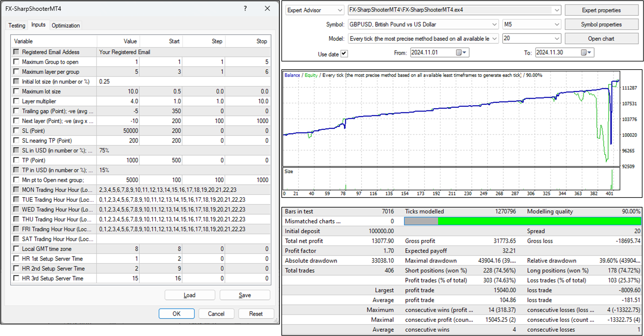The image size is (644, 336).
Task: Open the M5 timeframe dropdown
Action: click(x=556, y=25)
